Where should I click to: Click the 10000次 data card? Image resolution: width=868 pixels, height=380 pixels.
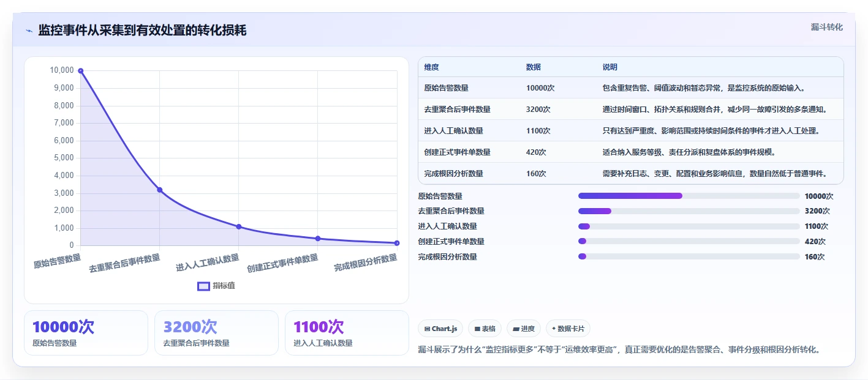86,333
